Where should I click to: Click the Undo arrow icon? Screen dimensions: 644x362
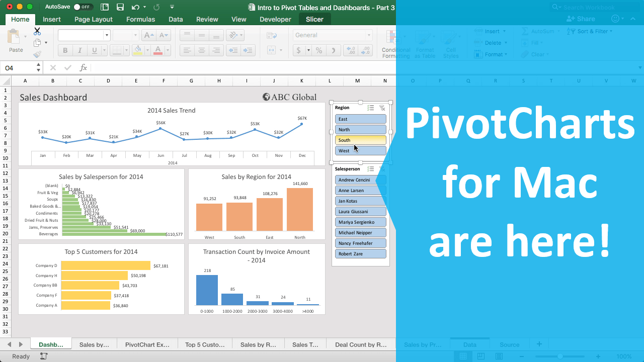point(135,7)
